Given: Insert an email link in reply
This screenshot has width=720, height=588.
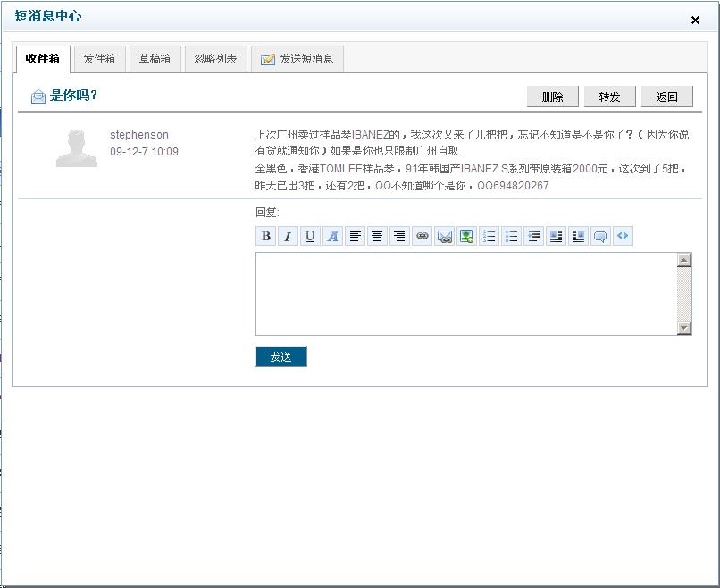Looking at the screenshot, I should click(x=445, y=237).
